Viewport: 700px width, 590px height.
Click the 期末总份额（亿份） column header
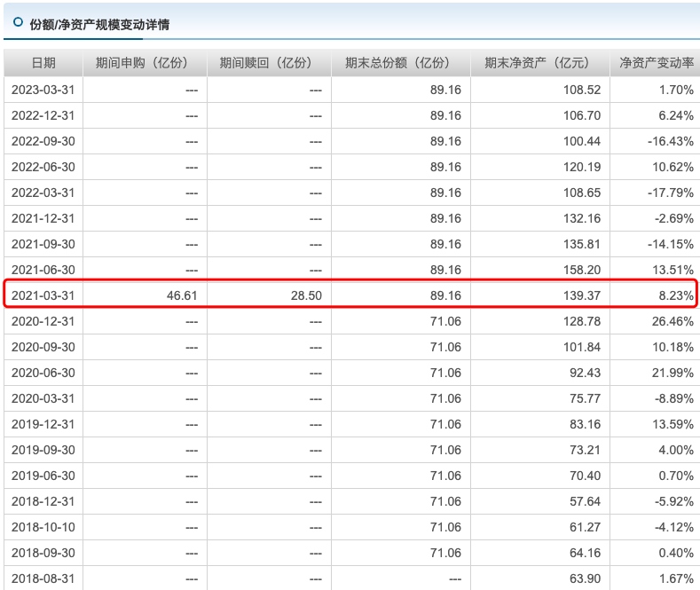400,63
